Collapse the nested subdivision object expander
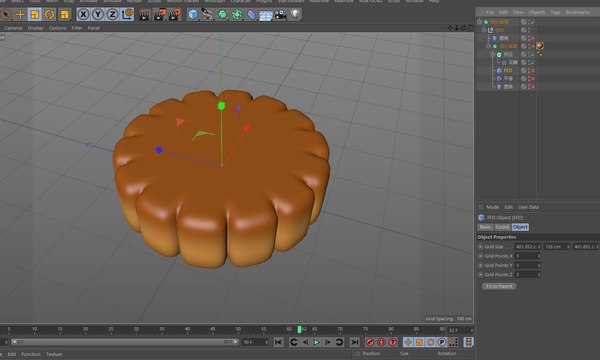Screen dimensions: 600x360 click(488, 46)
